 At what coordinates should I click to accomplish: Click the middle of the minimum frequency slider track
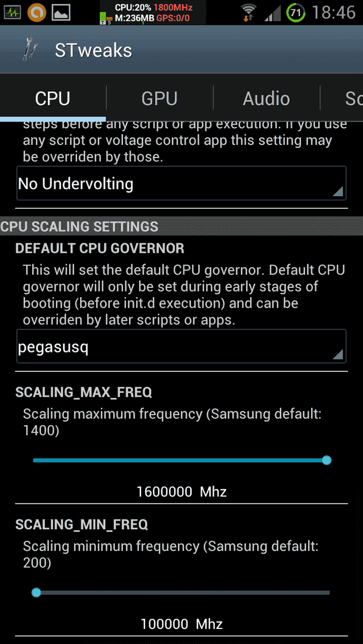click(181, 592)
